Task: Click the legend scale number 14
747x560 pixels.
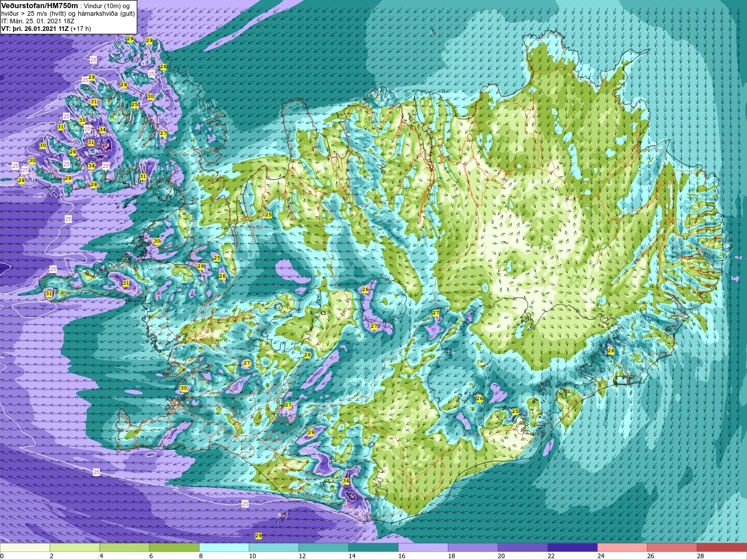Action: [x=352, y=556]
